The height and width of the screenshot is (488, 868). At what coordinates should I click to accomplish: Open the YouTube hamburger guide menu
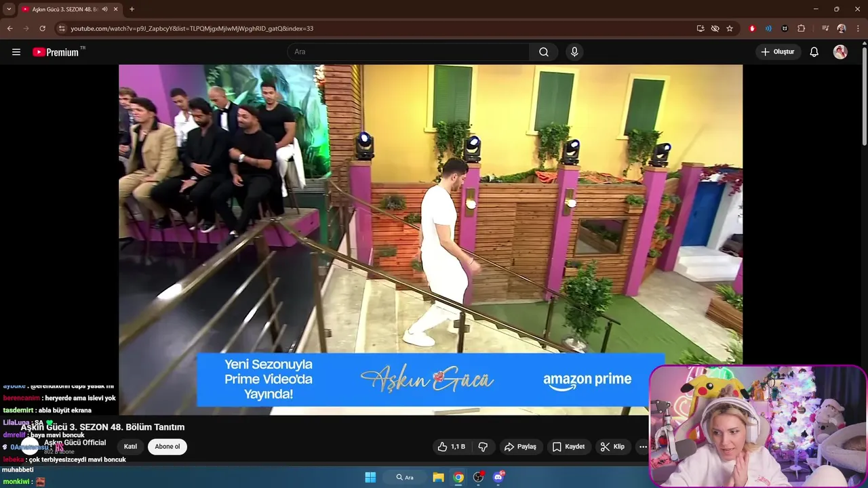pos(16,52)
